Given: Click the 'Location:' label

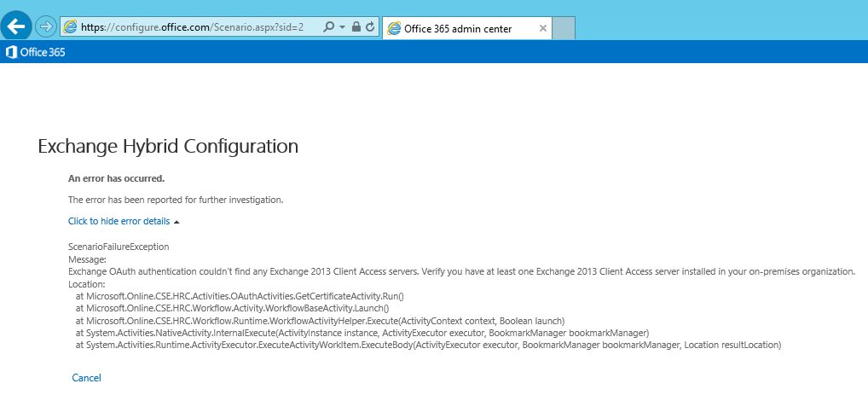Looking at the screenshot, I should pos(86,283).
